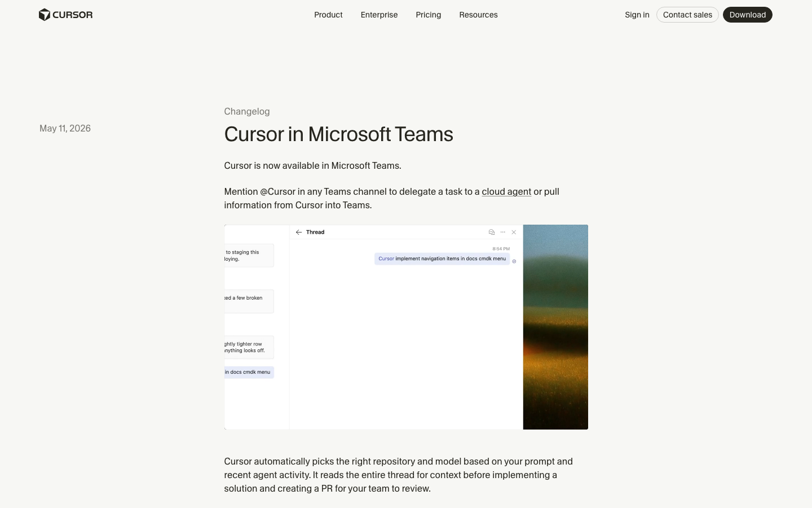Open the Resources menu
812x508 pixels.
(x=478, y=15)
